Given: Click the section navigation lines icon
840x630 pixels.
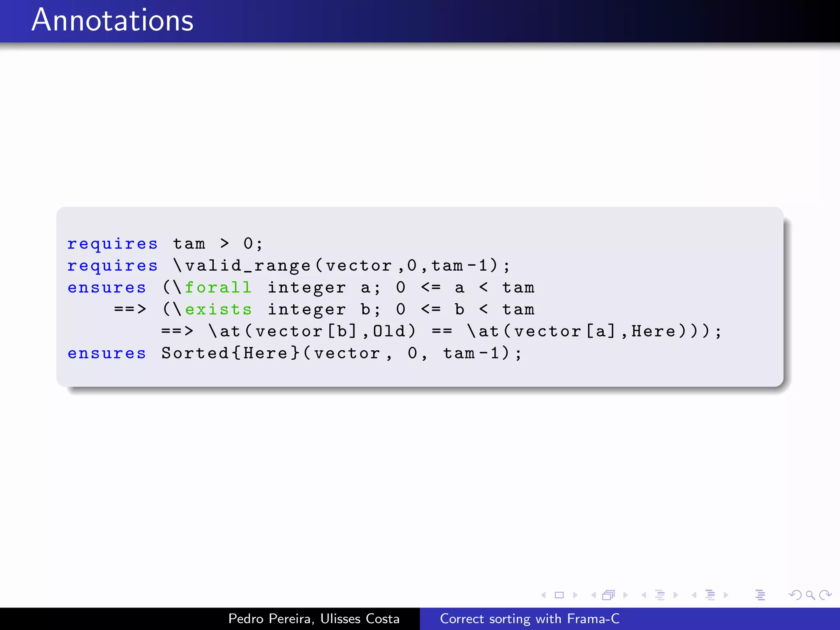Looking at the screenshot, I should tap(710, 595).
